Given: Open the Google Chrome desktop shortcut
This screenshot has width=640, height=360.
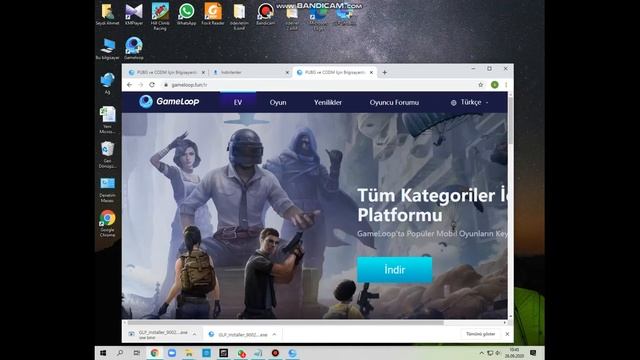Looking at the screenshot, I should [x=107, y=224].
